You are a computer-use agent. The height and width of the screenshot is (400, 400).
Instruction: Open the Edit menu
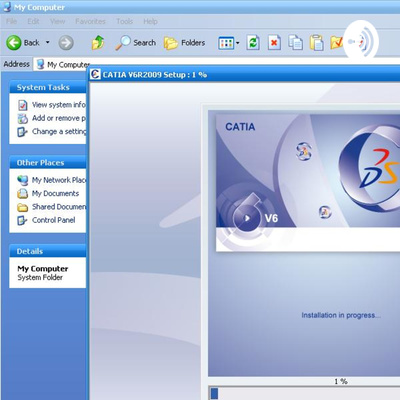click(33, 21)
